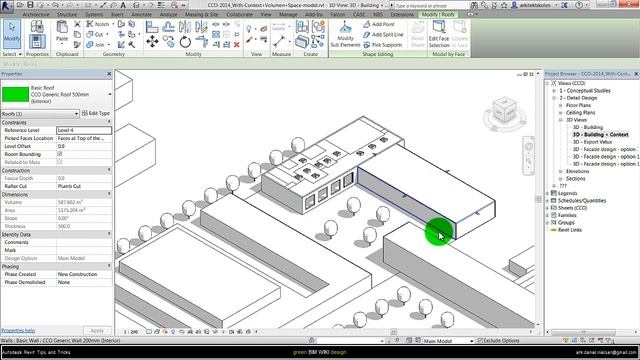Image resolution: width=640 pixels, height=360 pixels.
Task: Open the Help question mark icon
Action: click(x=579, y=5)
